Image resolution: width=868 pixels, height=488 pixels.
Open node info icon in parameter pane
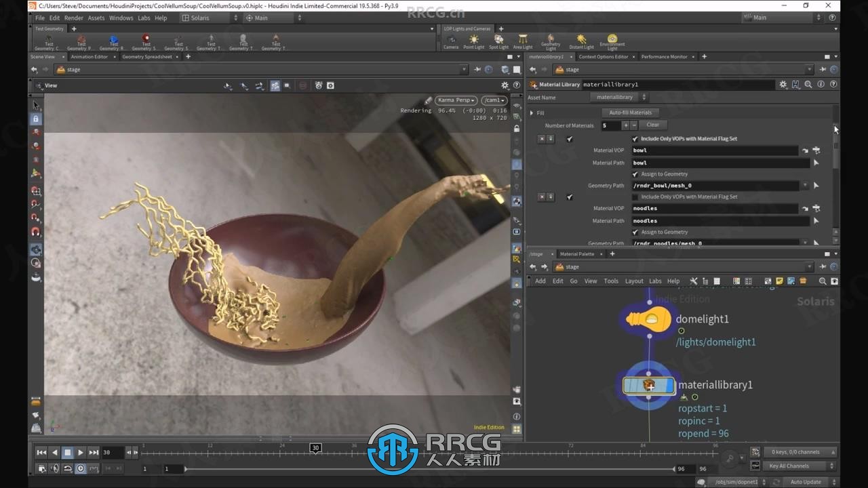[821, 85]
